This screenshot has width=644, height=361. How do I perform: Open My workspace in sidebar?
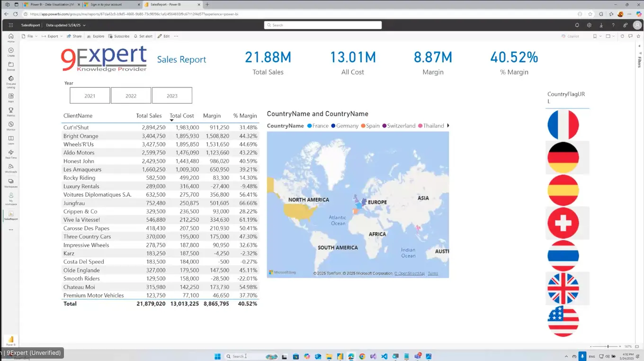(11, 199)
